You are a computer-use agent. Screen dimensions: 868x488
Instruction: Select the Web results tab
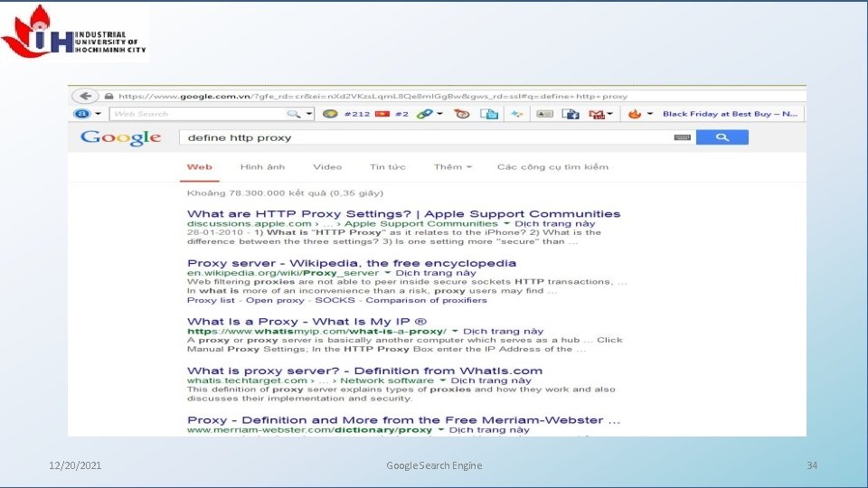click(x=199, y=167)
